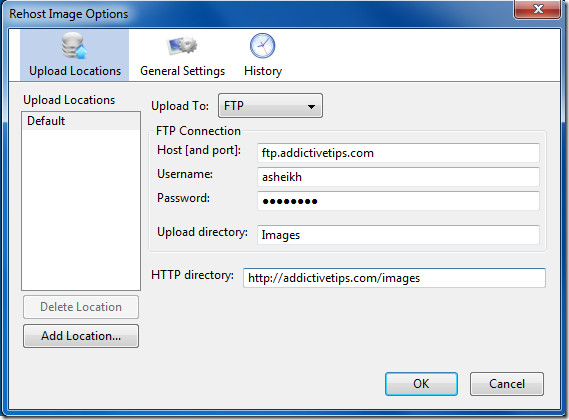The width and height of the screenshot is (569, 420).
Task: Switch to the General Settings tab label
Action: [183, 71]
